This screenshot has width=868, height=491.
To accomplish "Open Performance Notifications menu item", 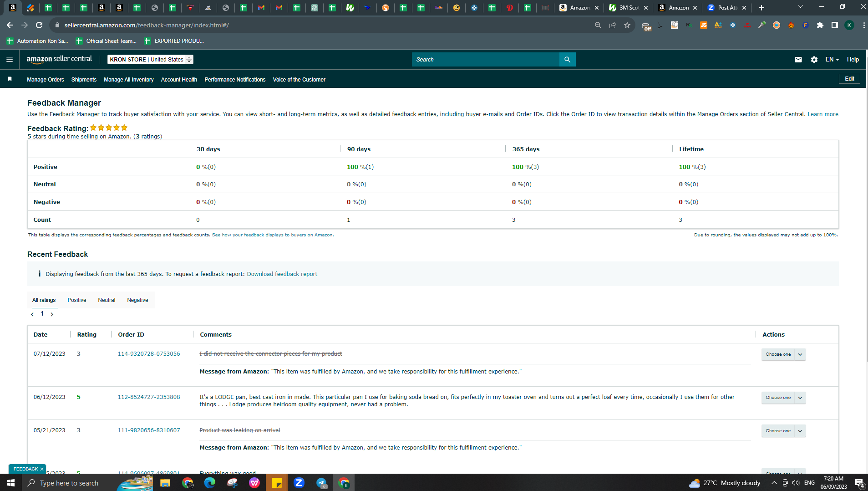I will (235, 80).
